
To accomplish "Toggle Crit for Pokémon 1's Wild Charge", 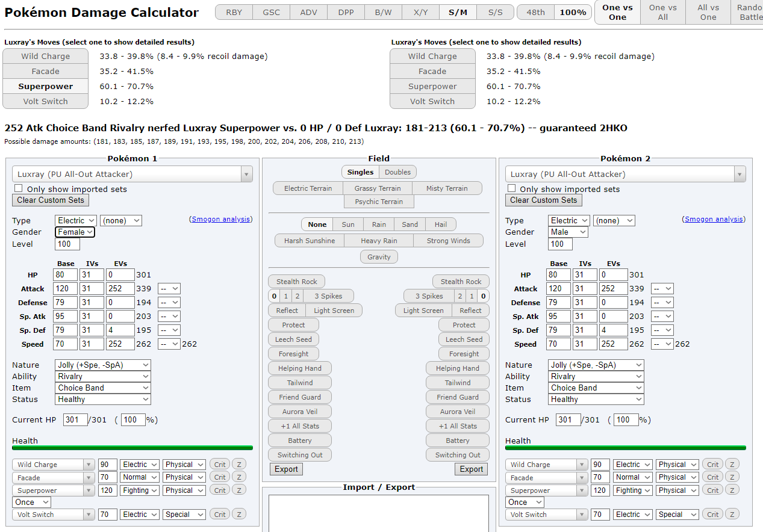I will tap(220, 465).
